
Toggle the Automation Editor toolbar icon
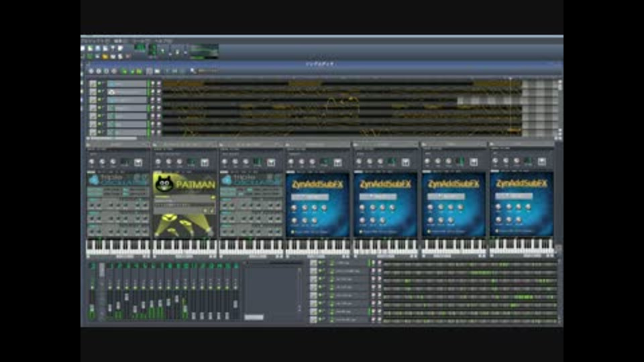[x=105, y=56]
